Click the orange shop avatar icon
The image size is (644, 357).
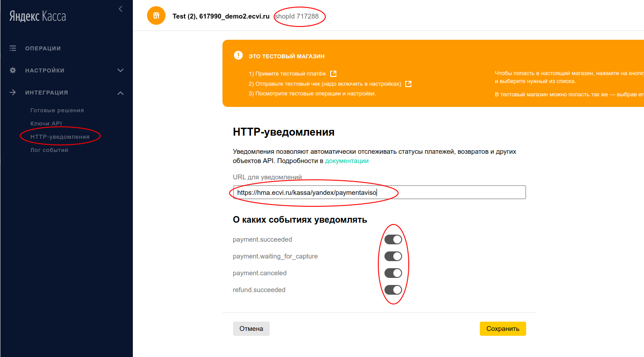[x=156, y=16]
